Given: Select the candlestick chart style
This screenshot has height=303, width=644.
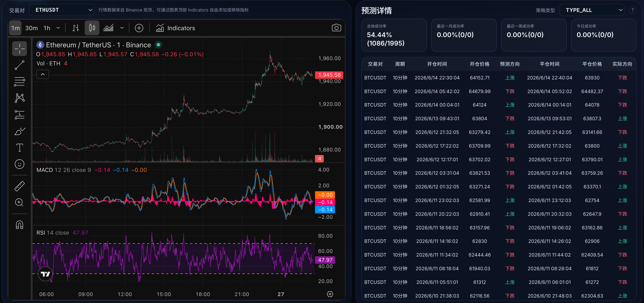Looking at the screenshot, I should (x=92, y=28).
